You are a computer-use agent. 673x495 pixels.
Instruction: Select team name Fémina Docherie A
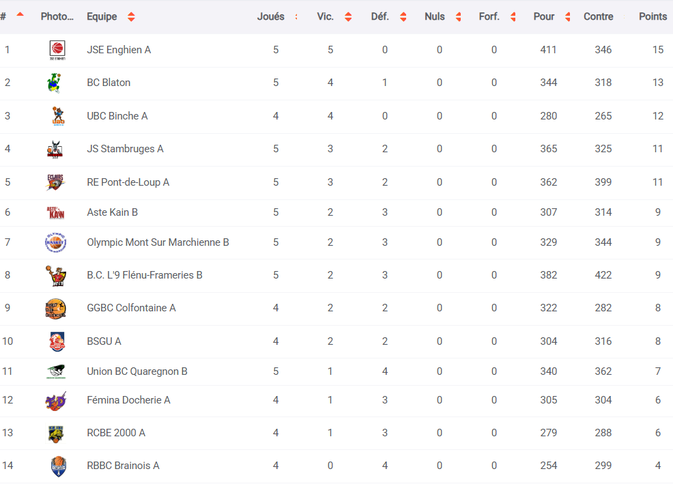(x=128, y=400)
